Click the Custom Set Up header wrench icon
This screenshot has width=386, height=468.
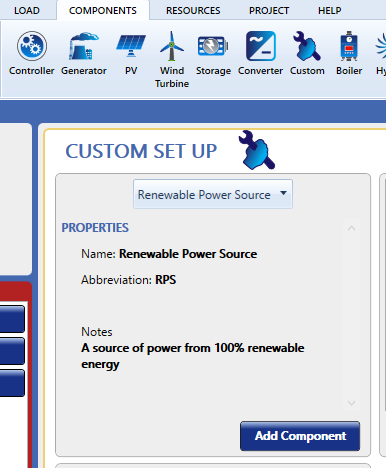[256, 150]
